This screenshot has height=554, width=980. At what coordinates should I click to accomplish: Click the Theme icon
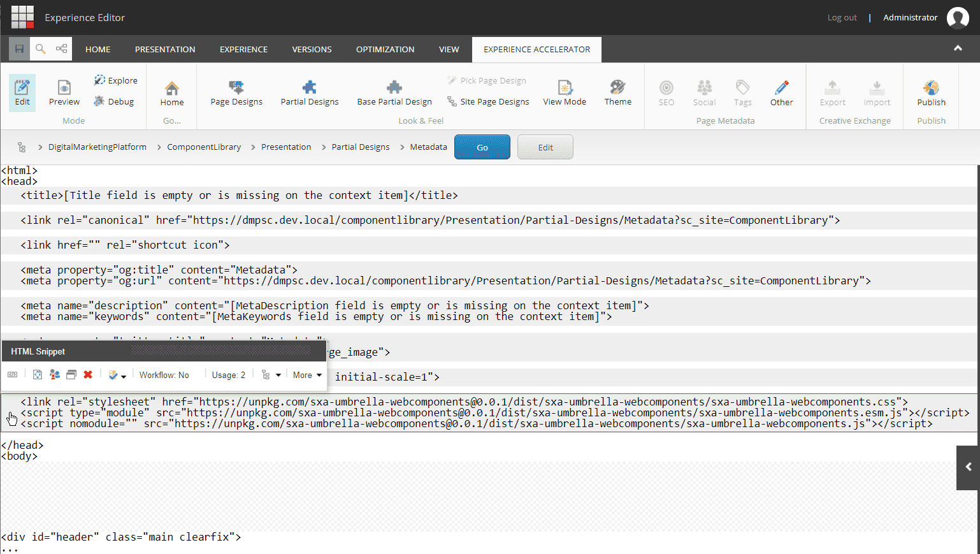[x=617, y=93]
